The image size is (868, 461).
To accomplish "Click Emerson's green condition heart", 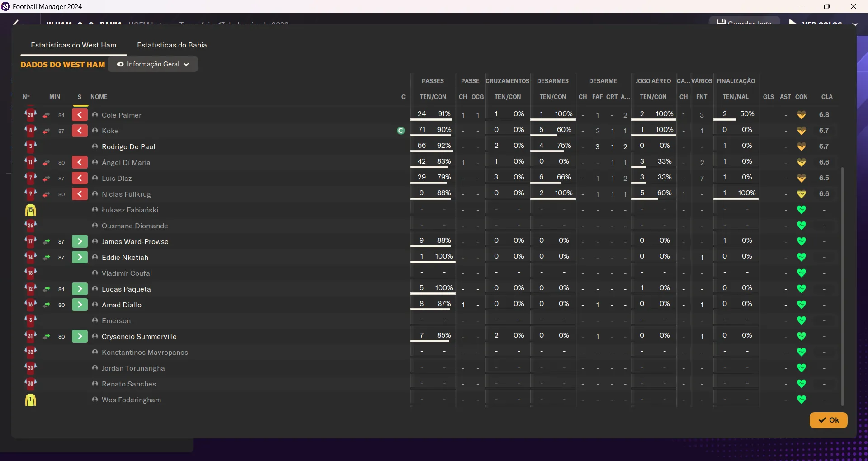I will [x=802, y=321].
